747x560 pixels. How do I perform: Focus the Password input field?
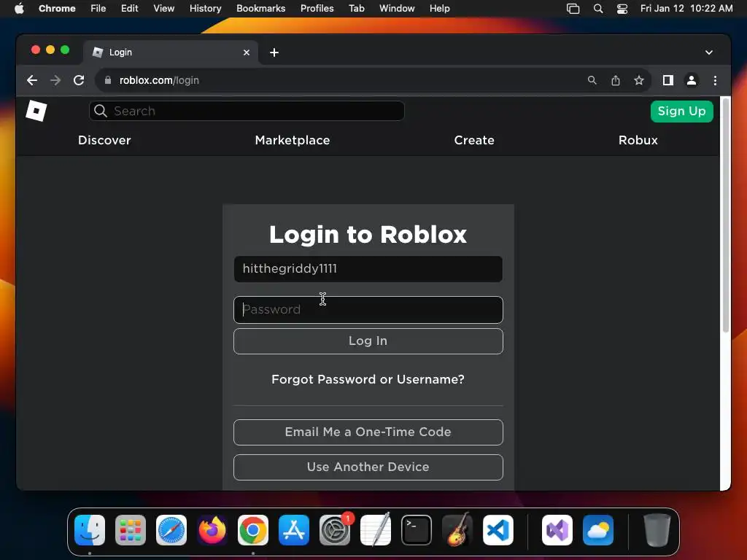(368, 309)
